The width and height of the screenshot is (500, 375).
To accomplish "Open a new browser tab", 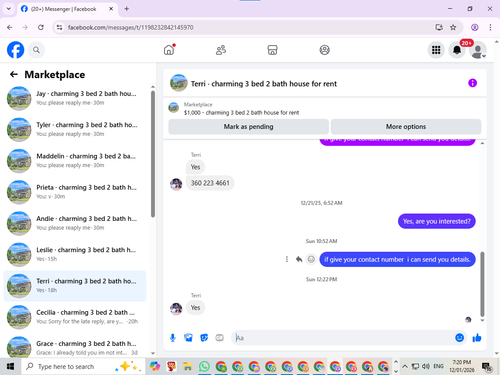I will point(127,9).
